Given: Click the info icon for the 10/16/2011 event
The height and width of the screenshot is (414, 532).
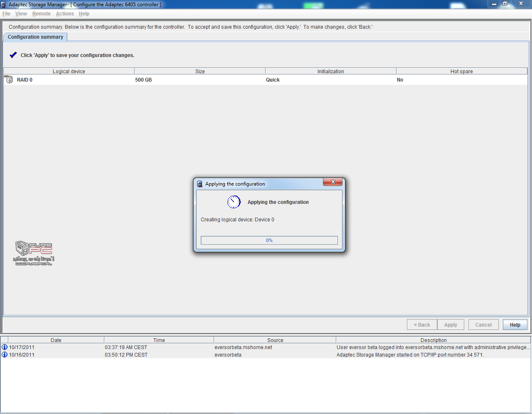Looking at the screenshot, I should pyautogui.click(x=5, y=355).
